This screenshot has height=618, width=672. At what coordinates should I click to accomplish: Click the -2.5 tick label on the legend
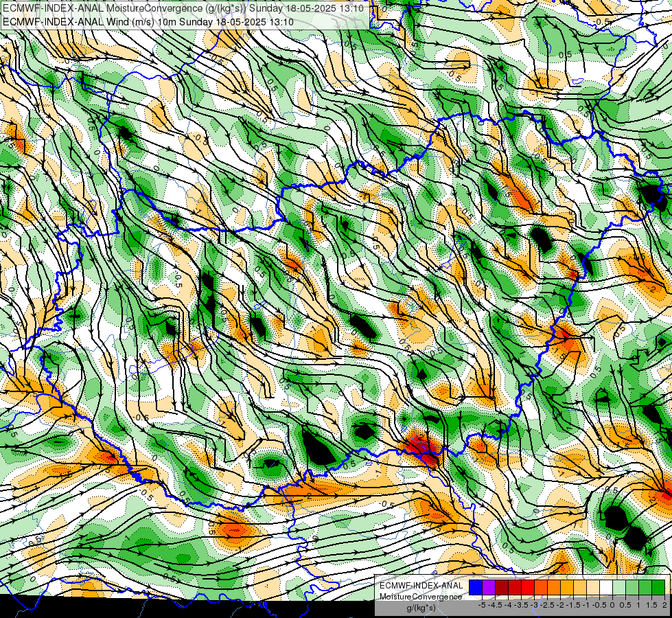[547, 605]
